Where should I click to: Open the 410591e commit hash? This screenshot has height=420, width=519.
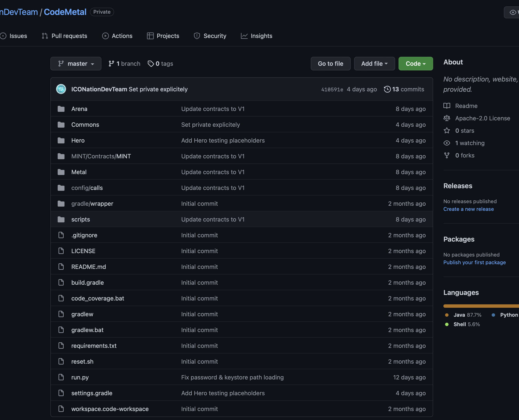point(332,89)
